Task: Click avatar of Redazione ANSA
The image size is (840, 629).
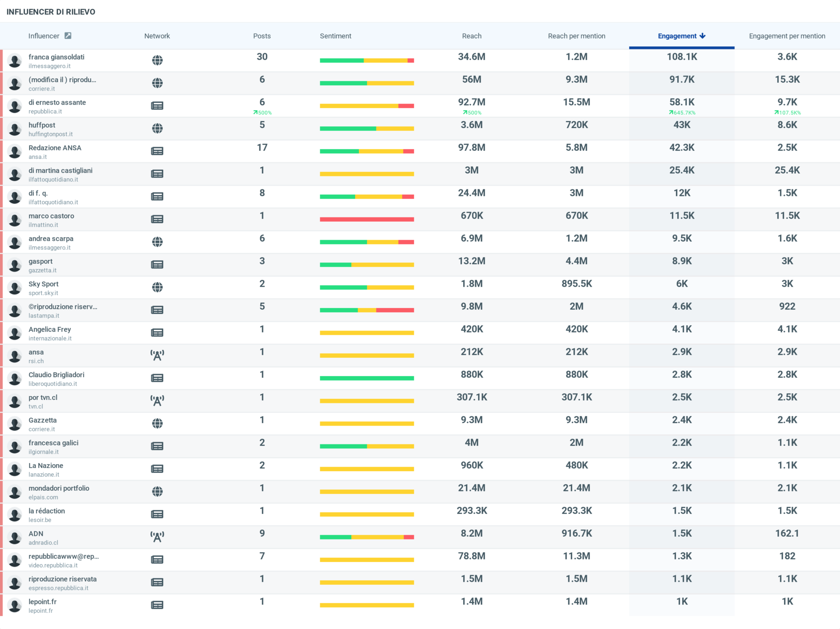Action: (15, 152)
